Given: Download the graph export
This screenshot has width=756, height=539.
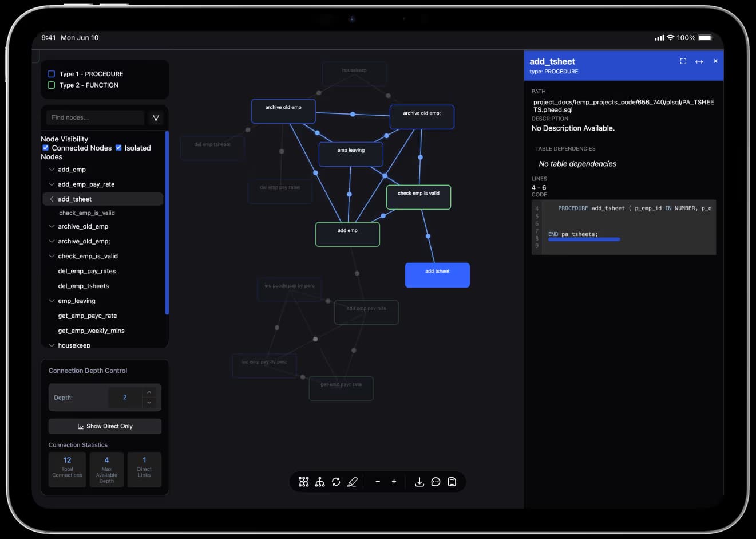Looking at the screenshot, I should coord(419,482).
